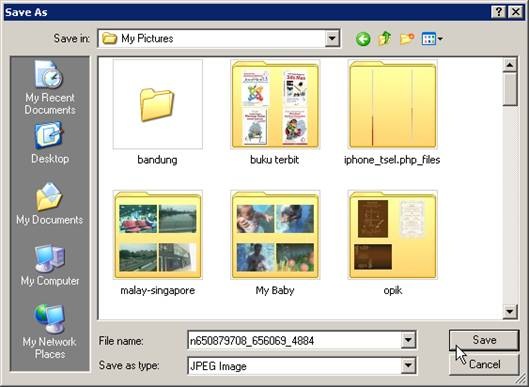Go up one folder level
This screenshot has height=387, width=529.
385,38
